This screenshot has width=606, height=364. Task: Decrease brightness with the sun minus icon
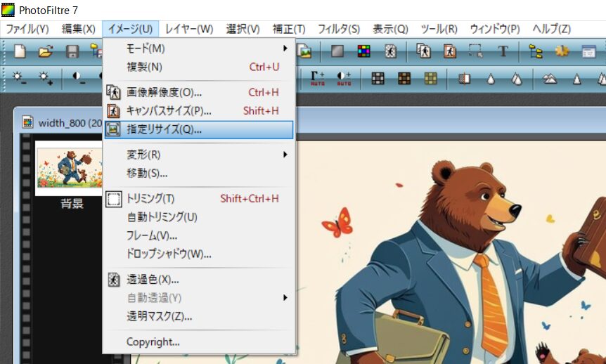point(19,79)
